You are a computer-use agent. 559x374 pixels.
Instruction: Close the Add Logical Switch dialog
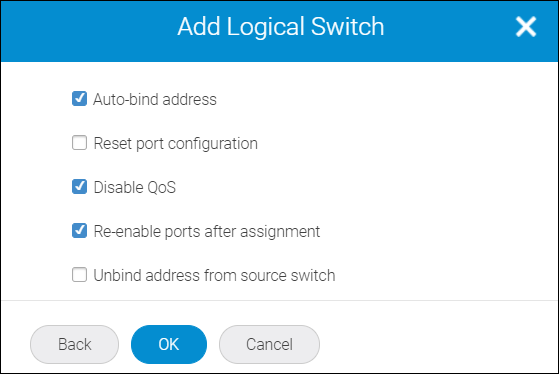(526, 27)
